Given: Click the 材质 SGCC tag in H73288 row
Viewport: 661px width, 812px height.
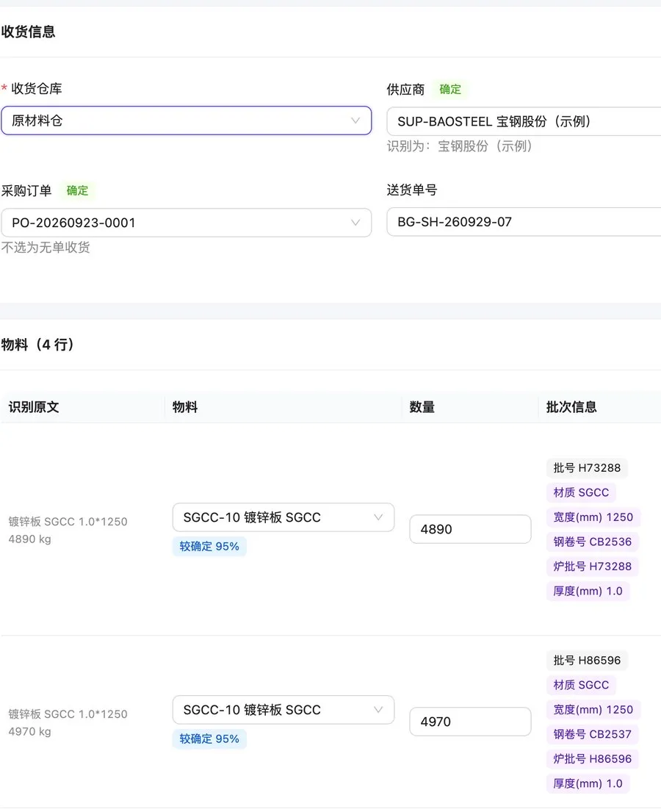Looking at the screenshot, I should tap(581, 492).
